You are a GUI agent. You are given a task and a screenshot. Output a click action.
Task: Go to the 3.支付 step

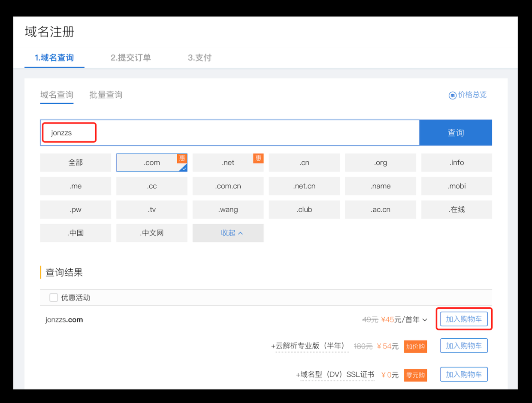(x=199, y=57)
